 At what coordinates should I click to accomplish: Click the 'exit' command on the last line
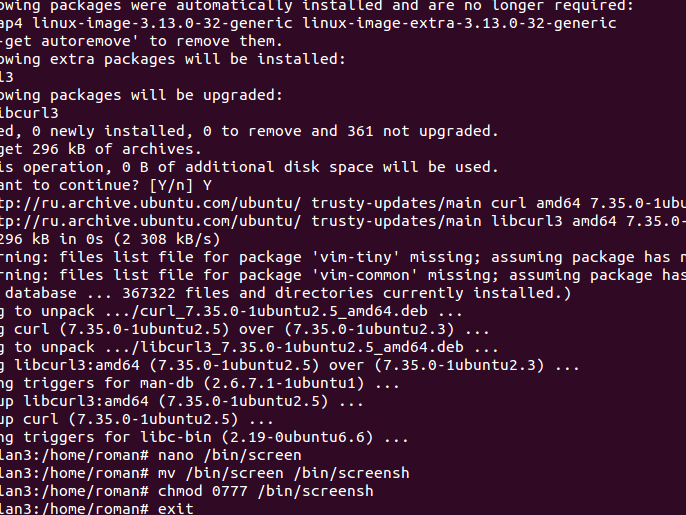click(x=175, y=509)
